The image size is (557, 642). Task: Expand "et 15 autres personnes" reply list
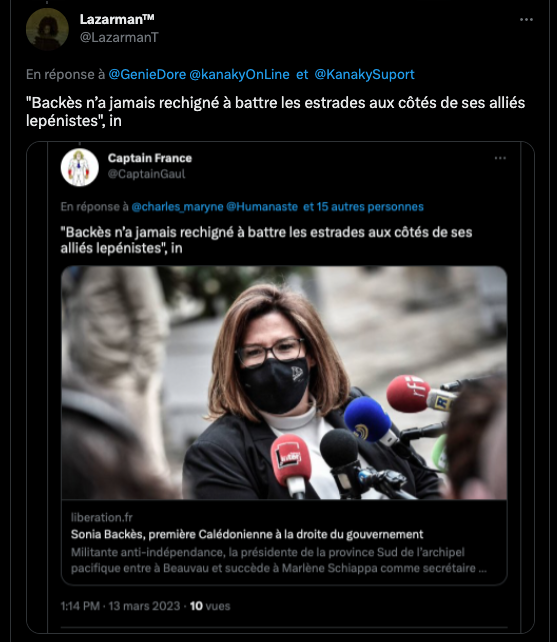click(x=363, y=207)
